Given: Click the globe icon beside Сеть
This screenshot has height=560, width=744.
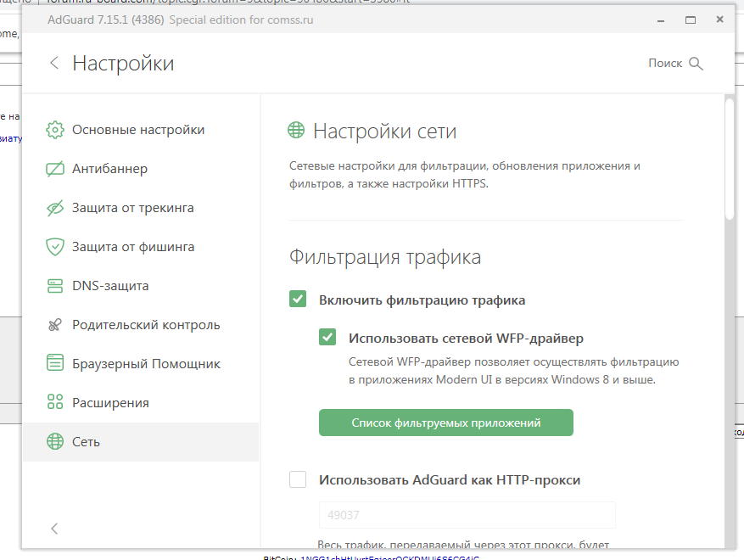Looking at the screenshot, I should point(55,441).
